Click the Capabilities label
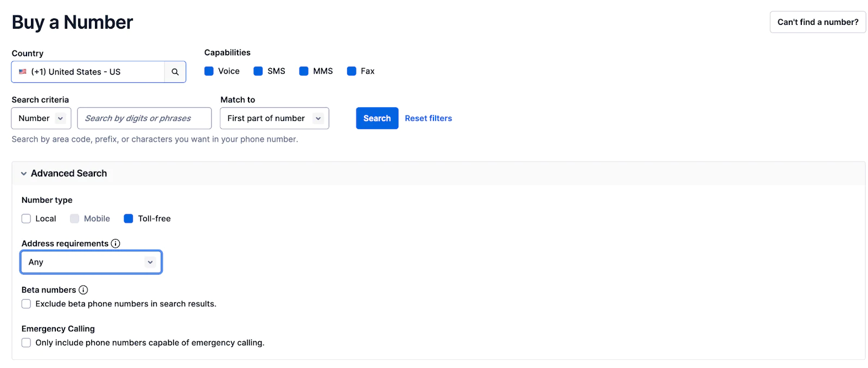The width and height of the screenshot is (868, 368). click(x=227, y=53)
